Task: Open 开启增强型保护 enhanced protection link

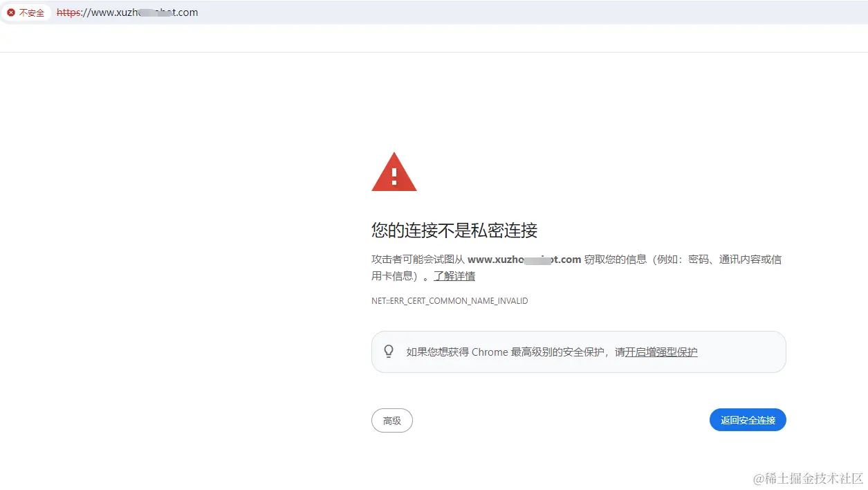Action: click(x=660, y=352)
